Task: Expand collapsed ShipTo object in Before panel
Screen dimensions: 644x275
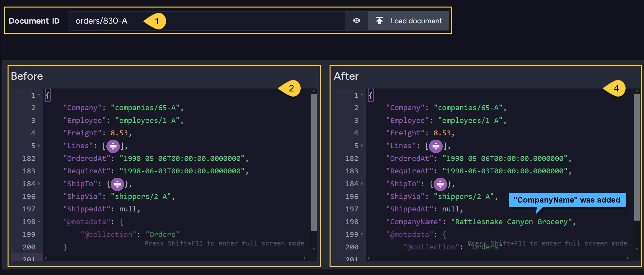Action: [x=117, y=184]
